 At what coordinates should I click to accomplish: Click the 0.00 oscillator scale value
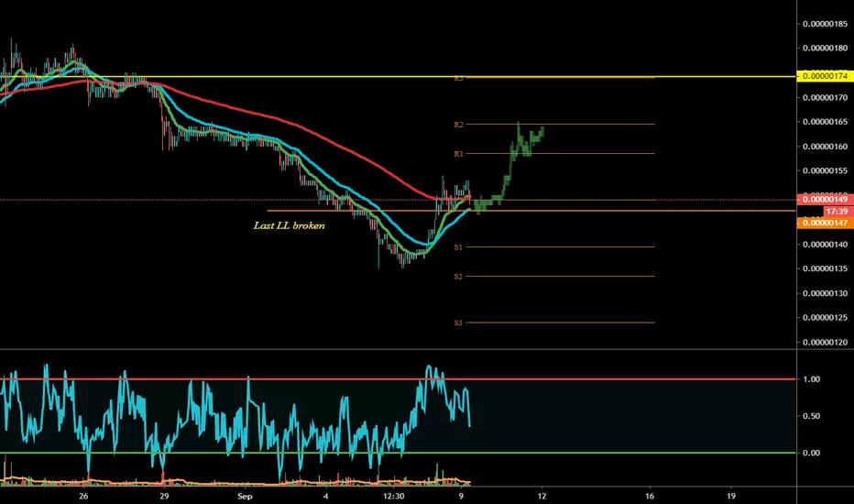(812, 453)
